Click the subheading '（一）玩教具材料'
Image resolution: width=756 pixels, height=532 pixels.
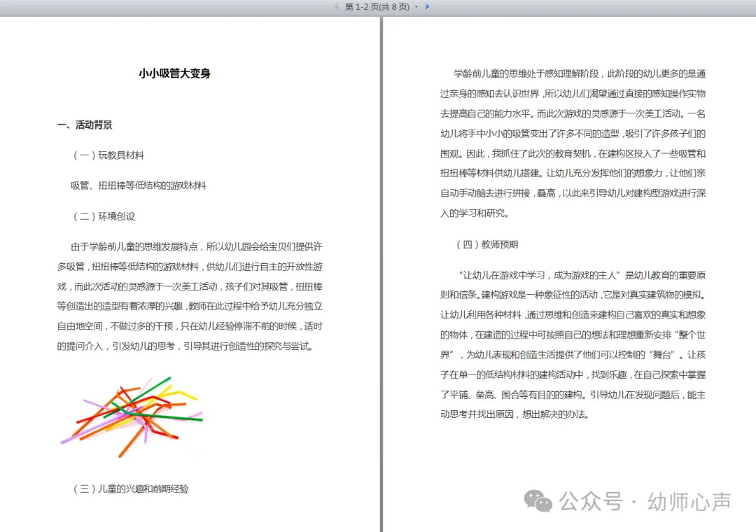click(x=108, y=155)
